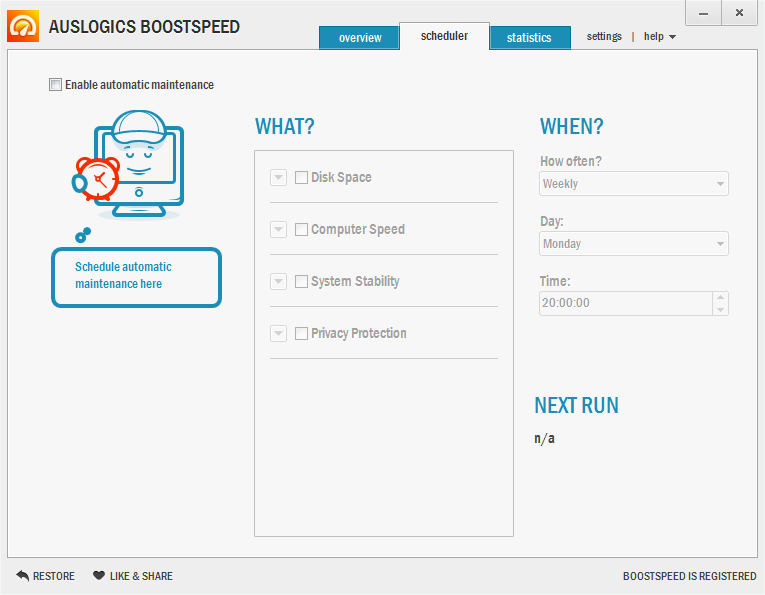Check the Disk Space option
This screenshot has height=595, width=765.
point(302,177)
